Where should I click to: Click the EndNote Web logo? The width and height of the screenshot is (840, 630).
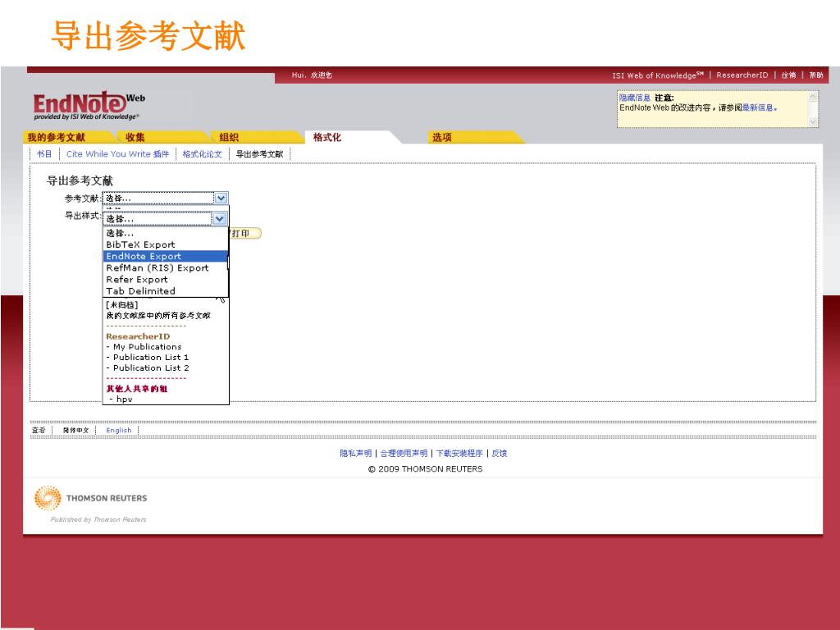coord(89,105)
